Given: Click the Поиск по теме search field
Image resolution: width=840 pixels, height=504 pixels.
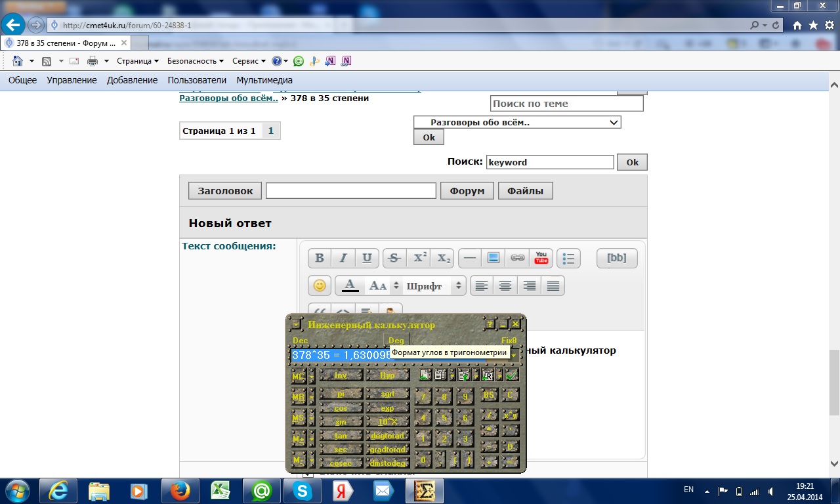Looking at the screenshot, I should 567,104.
